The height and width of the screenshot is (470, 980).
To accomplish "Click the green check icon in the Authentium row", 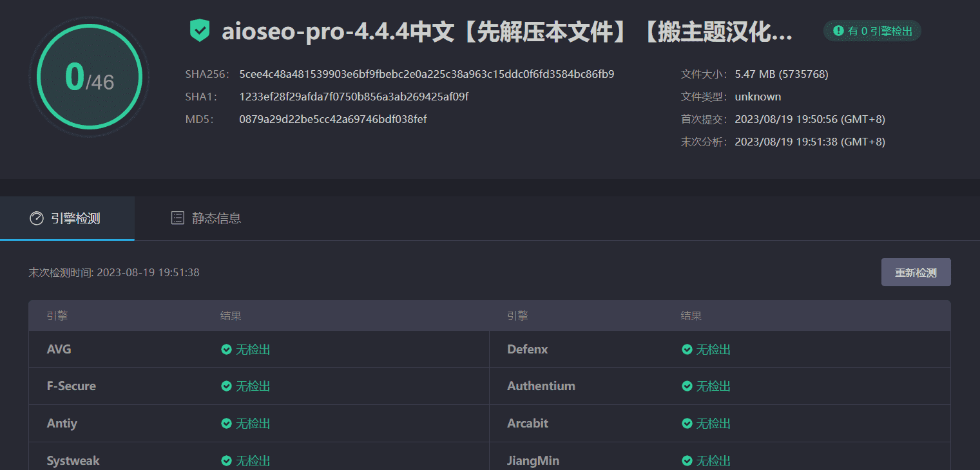I will point(687,386).
